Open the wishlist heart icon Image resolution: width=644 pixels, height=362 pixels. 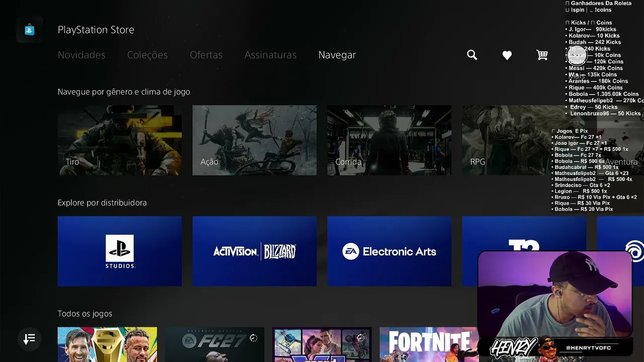507,55
